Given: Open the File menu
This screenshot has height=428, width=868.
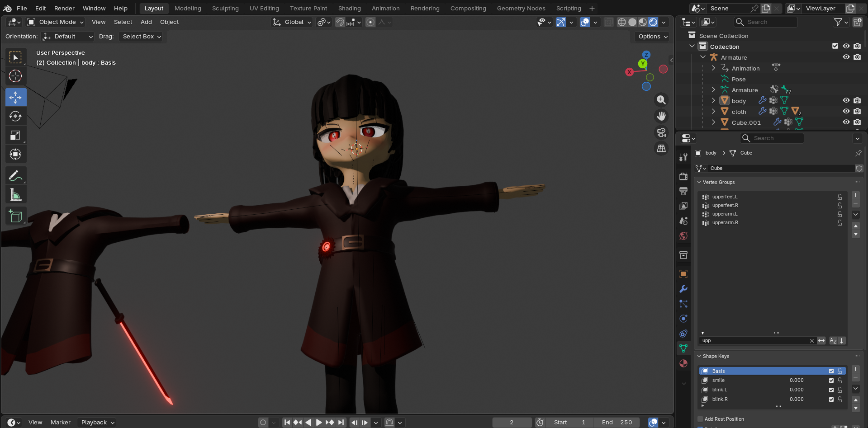Looking at the screenshot, I should tap(22, 8).
